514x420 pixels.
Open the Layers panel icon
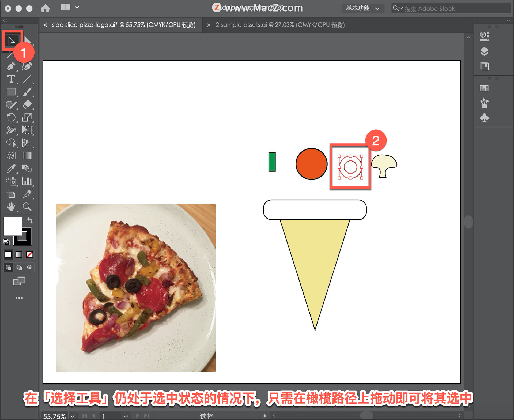(x=484, y=51)
